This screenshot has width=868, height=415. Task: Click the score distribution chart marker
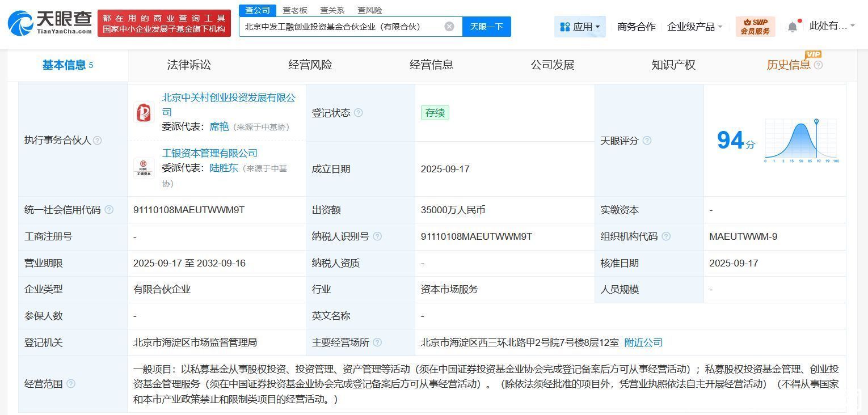[816, 122]
